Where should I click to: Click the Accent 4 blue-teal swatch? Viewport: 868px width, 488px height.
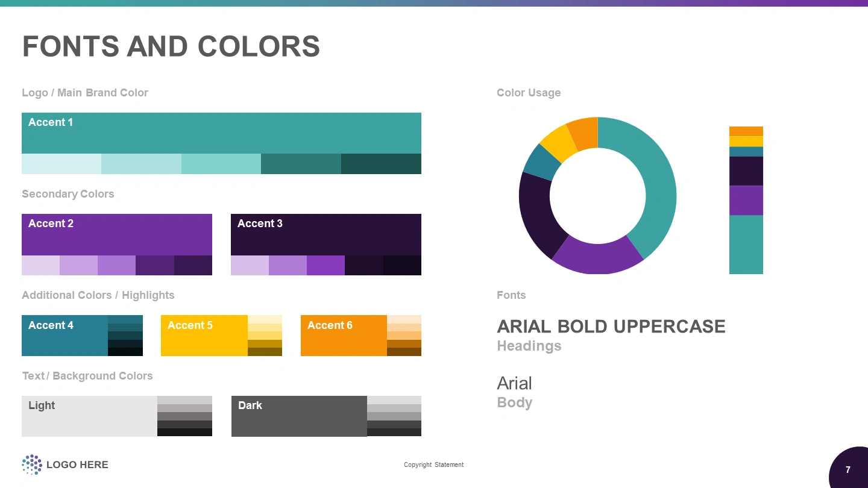coord(64,336)
